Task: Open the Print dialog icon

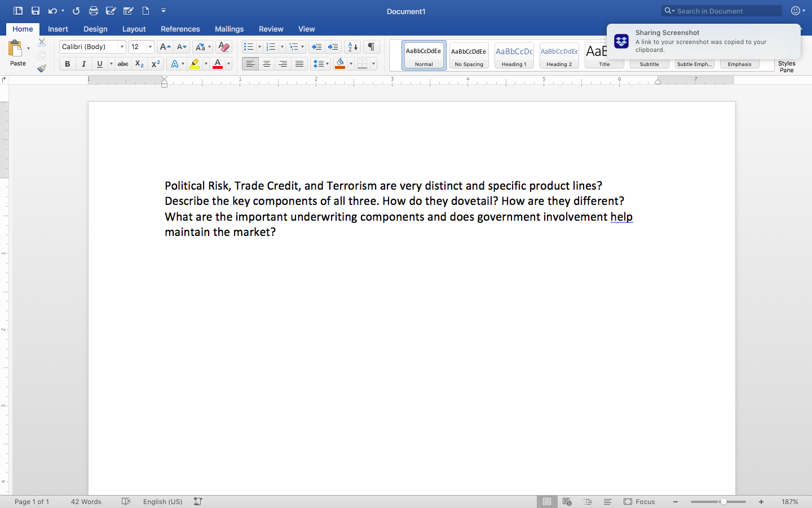Action: [x=94, y=10]
